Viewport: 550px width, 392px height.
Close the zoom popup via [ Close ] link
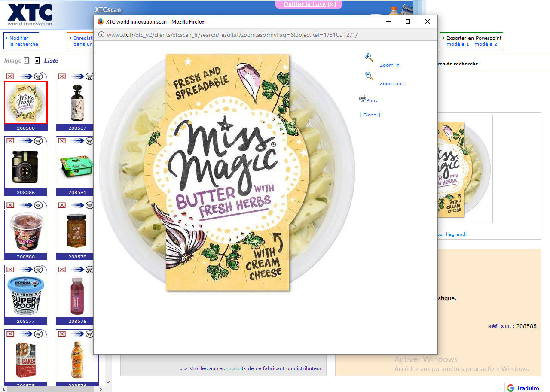point(370,115)
